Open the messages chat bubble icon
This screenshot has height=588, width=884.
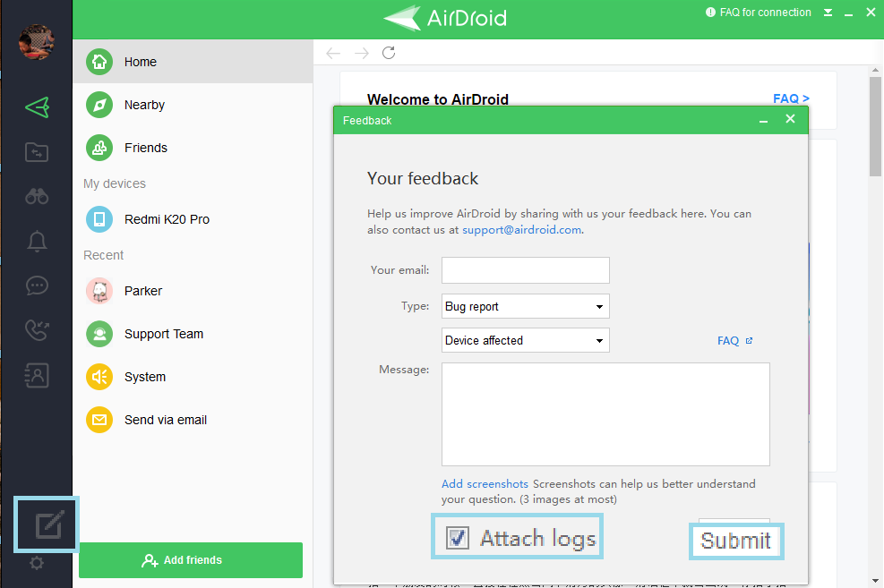click(x=37, y=286)
